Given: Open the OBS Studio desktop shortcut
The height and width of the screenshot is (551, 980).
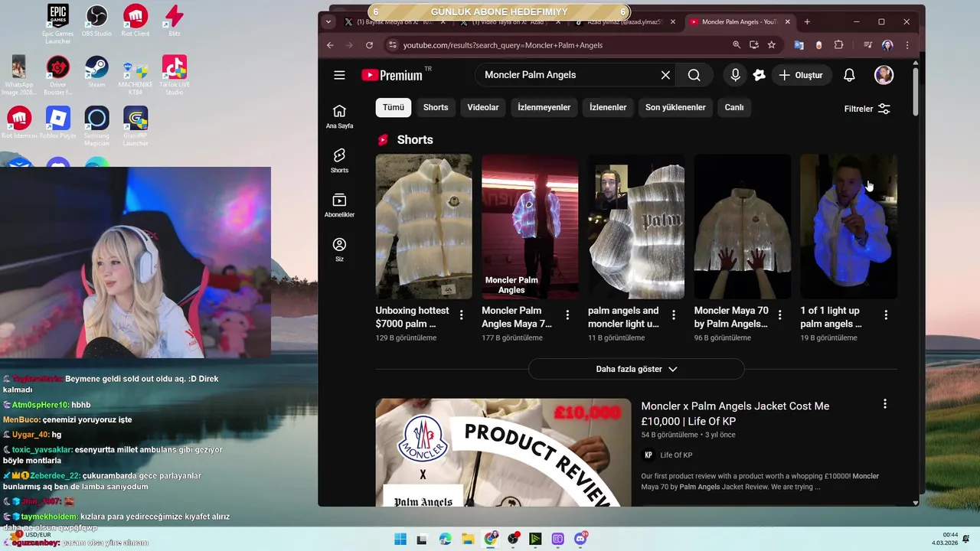Looking at the screenshot, I should point(96,21).
